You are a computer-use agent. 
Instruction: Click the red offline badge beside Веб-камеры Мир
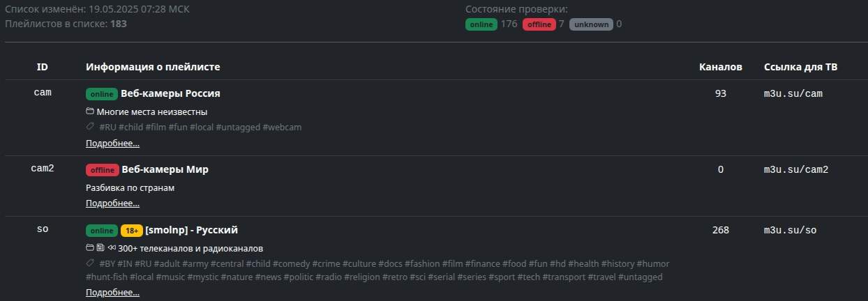coord(102,170)
